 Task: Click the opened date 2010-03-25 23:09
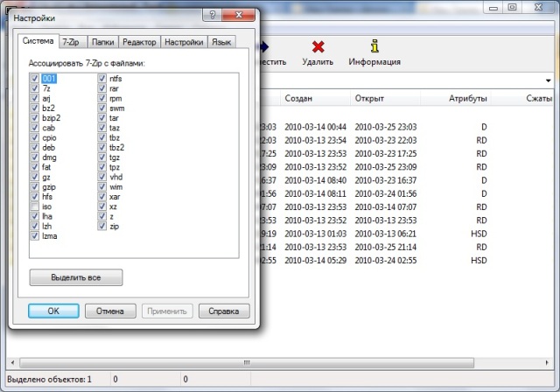click(386, 167)
